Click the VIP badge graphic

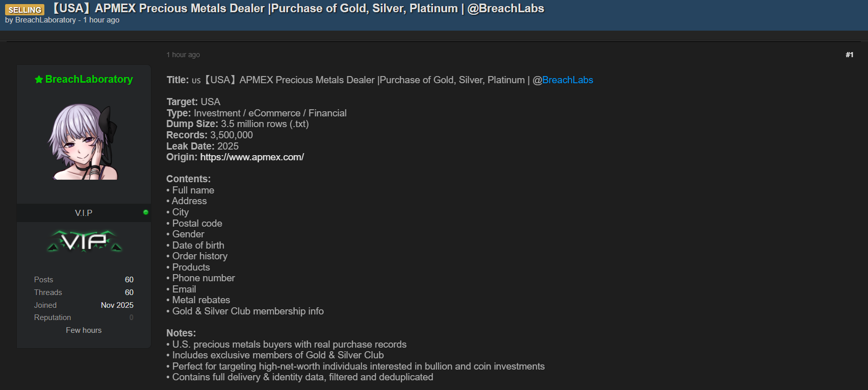pyautogui.click(x=85, y=241)
